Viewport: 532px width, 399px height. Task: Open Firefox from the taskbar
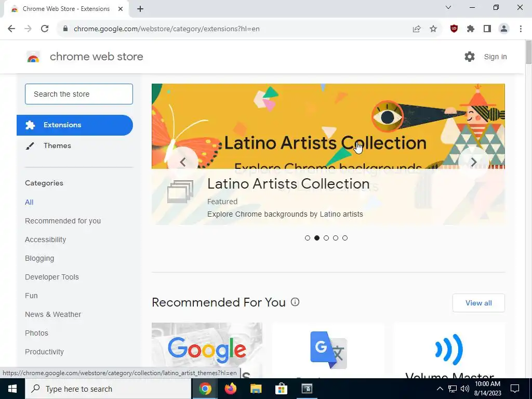pyautogui.click(x=231, y=389)
